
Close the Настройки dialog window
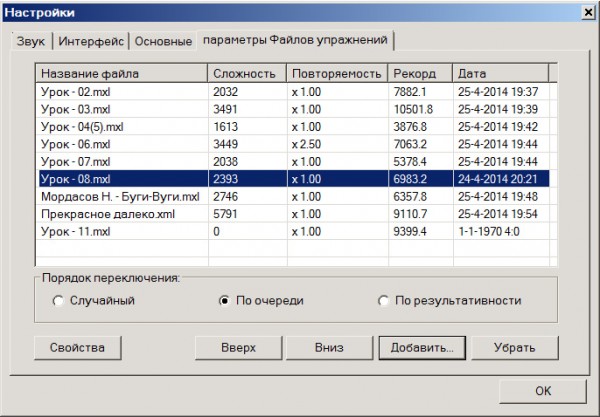point(585,11)
